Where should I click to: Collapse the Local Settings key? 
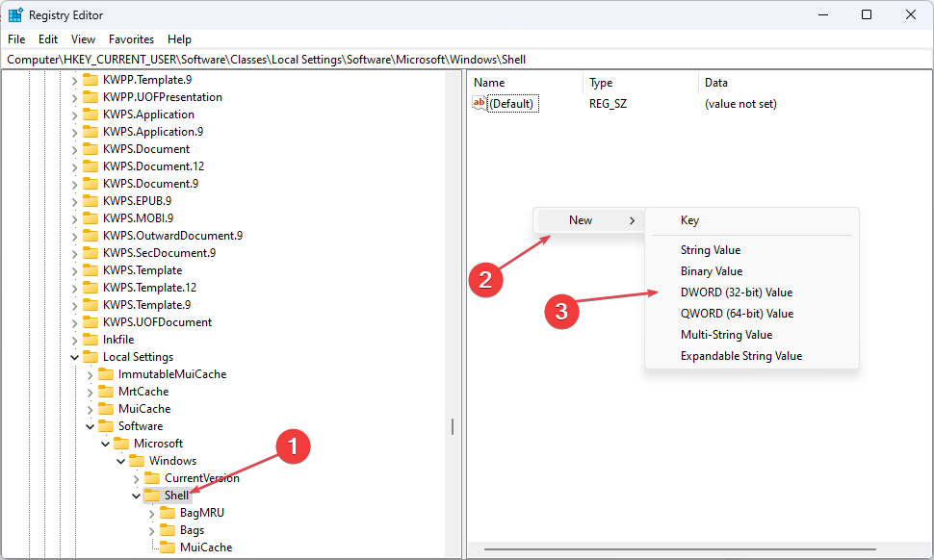(x=74, y=357)
